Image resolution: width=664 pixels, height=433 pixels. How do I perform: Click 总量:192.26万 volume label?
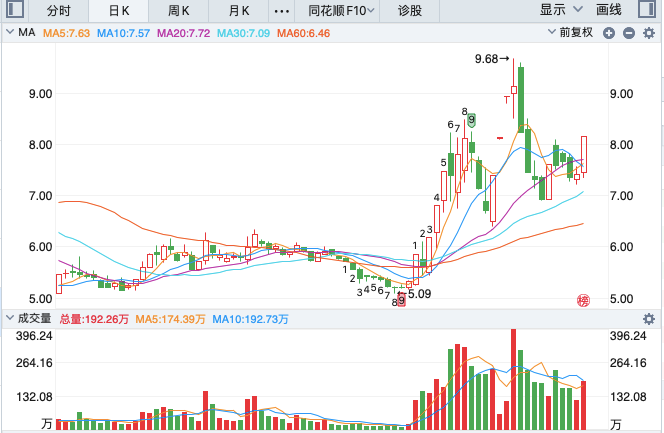click(94, 319)
